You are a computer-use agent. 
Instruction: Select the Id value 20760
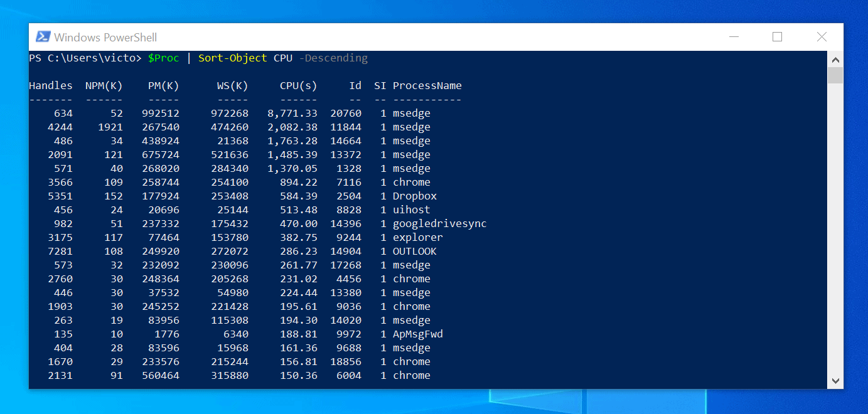346,114
